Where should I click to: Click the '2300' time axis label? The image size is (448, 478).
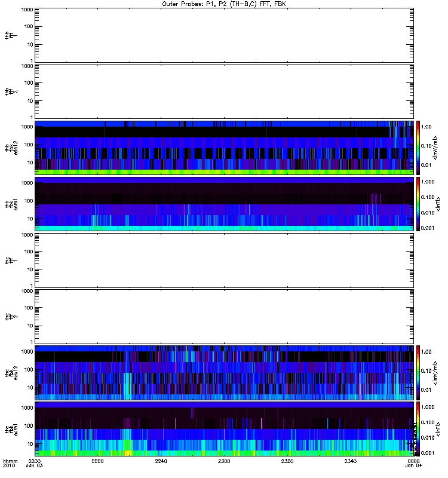224,461
